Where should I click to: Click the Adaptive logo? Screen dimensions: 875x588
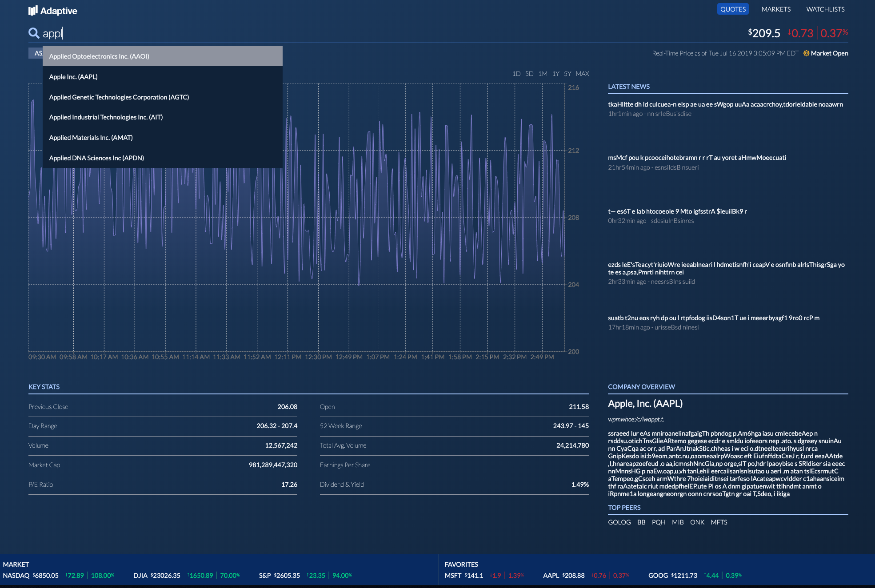[52, 11]
